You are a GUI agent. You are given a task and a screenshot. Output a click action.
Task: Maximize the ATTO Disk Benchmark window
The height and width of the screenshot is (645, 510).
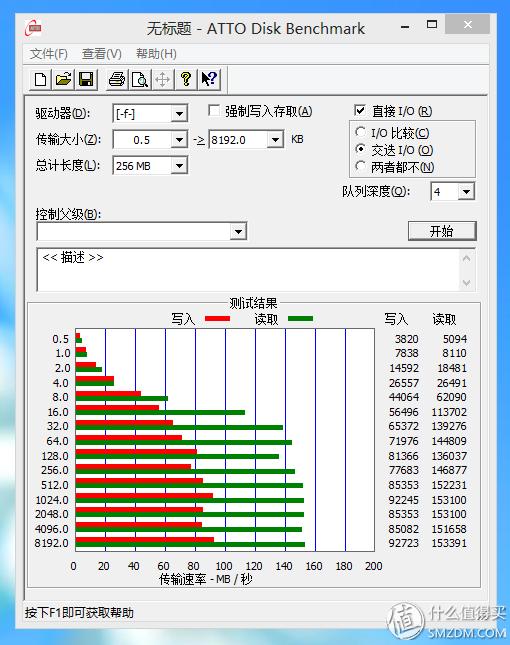click(432, 25)
